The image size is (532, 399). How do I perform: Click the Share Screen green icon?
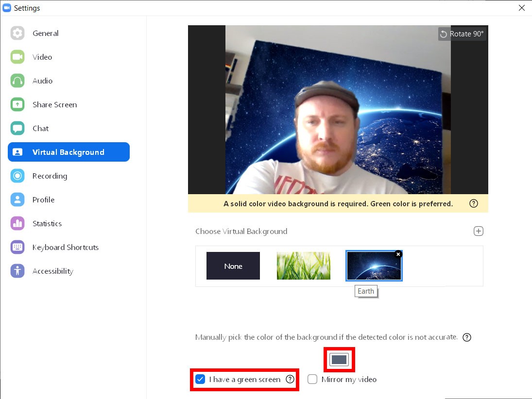pyautogui.click(x=17, y=104)
